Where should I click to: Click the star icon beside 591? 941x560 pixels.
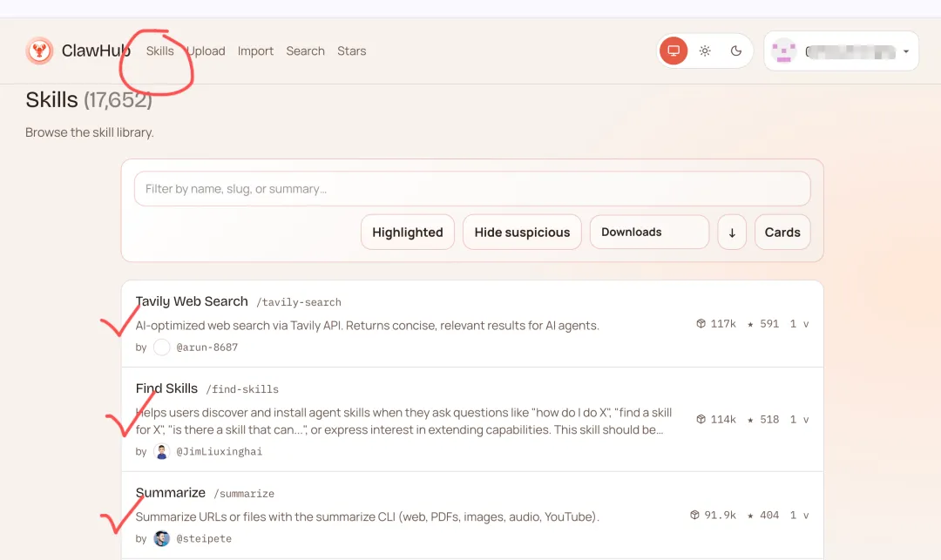coord(750,324)
